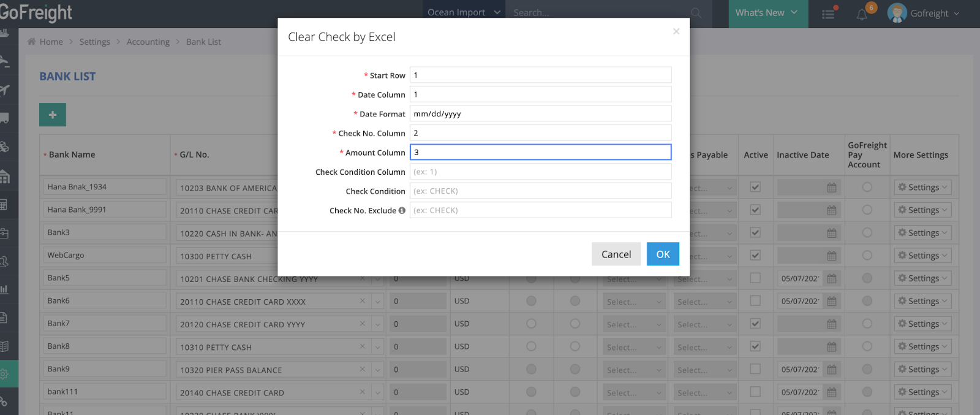
Task: Click the Check Condition Column field
Action: (540, 172)
